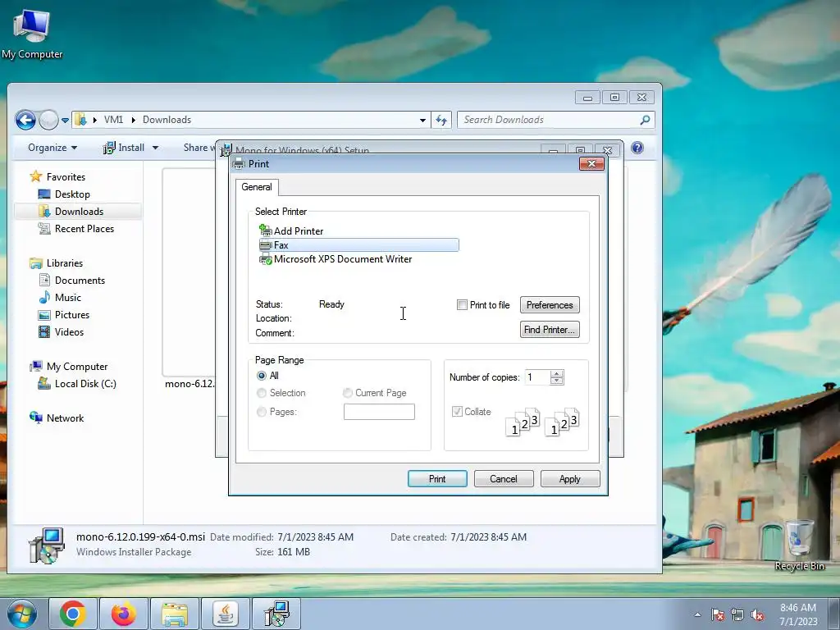Screen dimensions: 840x630
Task: Open Favorites in Explorer sidebar
Action: [66, 177]
